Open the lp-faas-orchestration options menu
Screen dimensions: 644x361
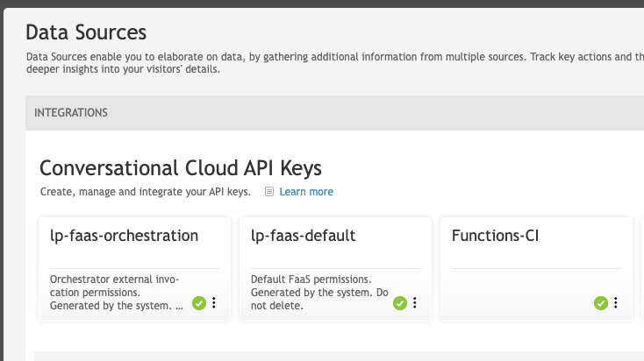pyautogui.click(x=214, y=303)
